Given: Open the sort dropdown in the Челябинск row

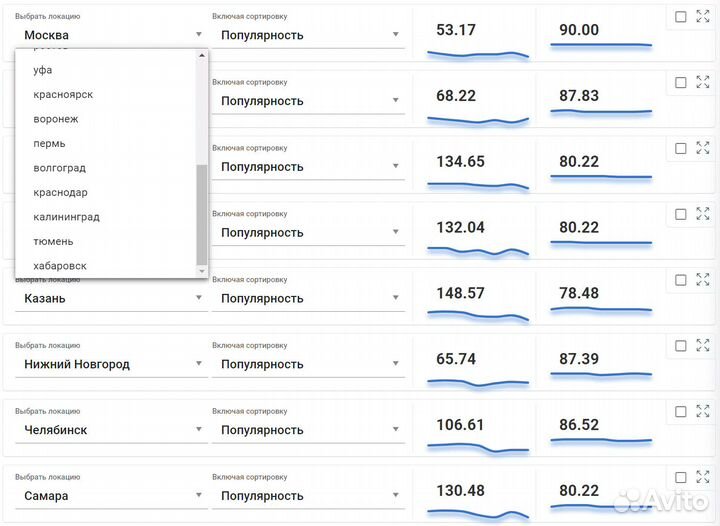Looking at the screenshot, I should point(395,431).
